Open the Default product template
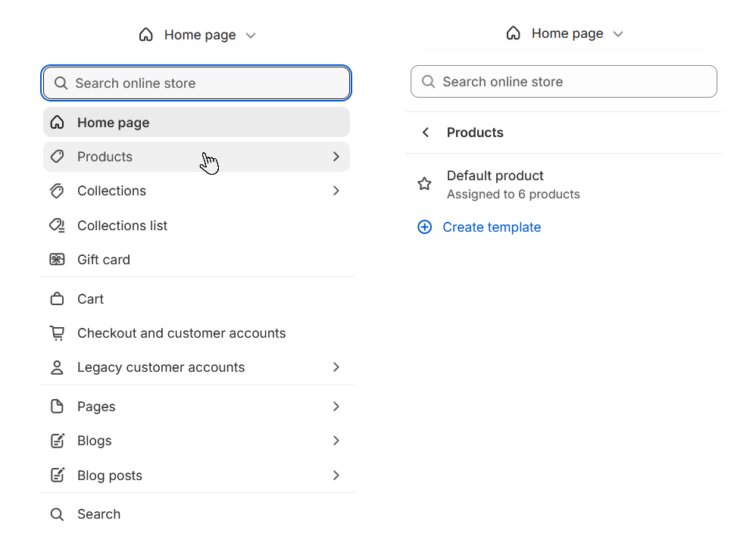Screen dimensions: 756x555 (x=495, y=176)
